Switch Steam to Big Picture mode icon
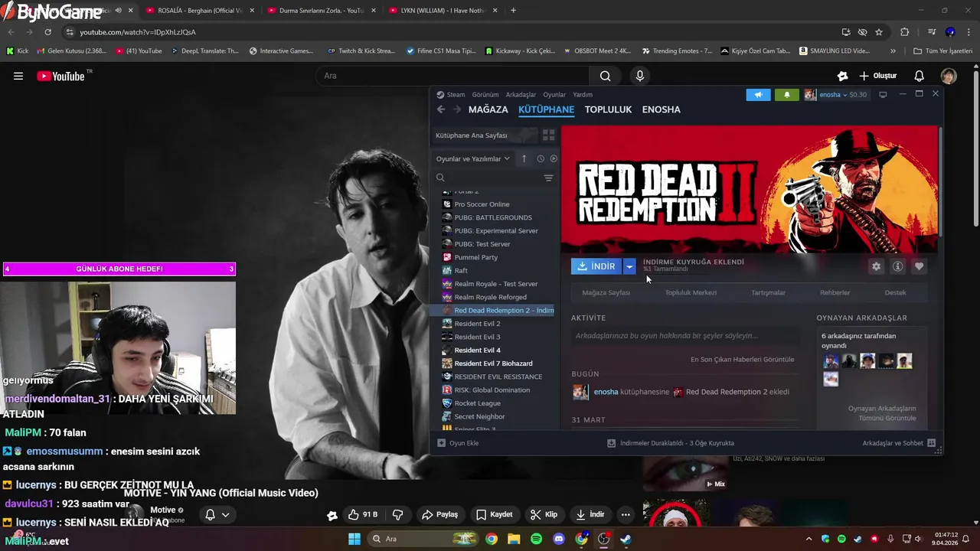The width and height of the screenshot is (980, 551). [x=883, y=95]
